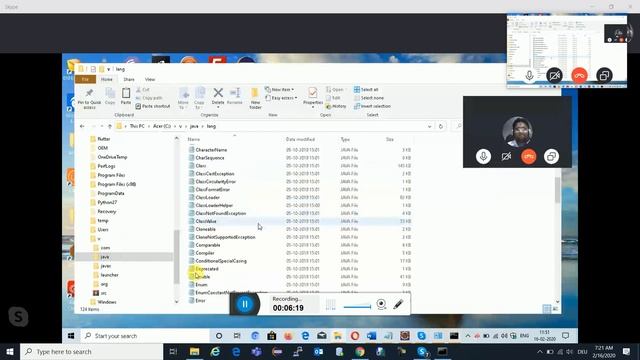Open Internet Explorer on outer taskbar

[215, 351]
